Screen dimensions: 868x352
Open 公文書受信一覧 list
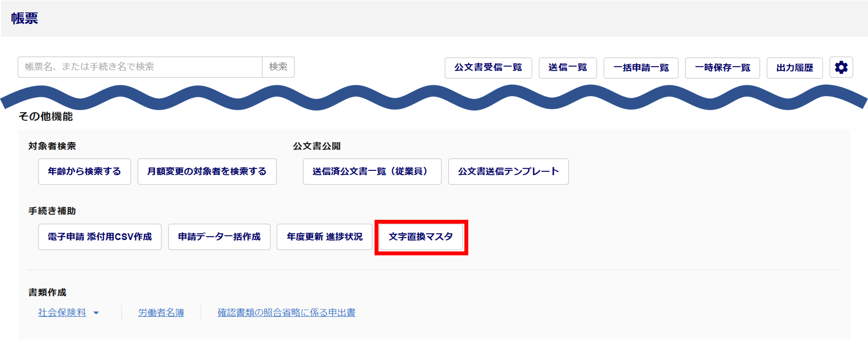pos(488,68)
